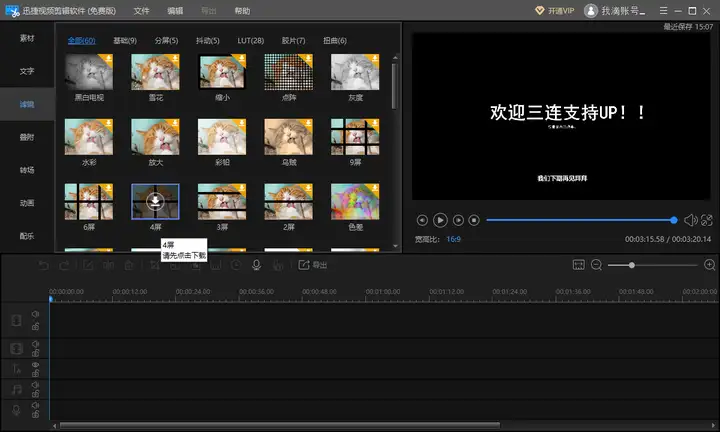Viewport: 720px width, 432px height.
Task: Click the zoom out magnifier on timeline
Action: pyautogui.click(x=596, y=265)
